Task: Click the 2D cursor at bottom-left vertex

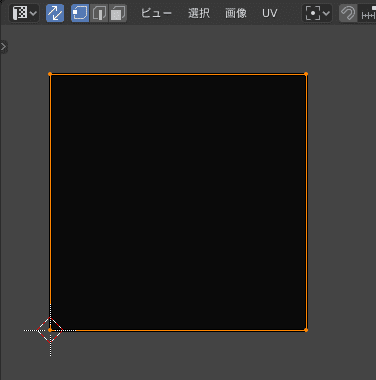Action: [50, 330]
